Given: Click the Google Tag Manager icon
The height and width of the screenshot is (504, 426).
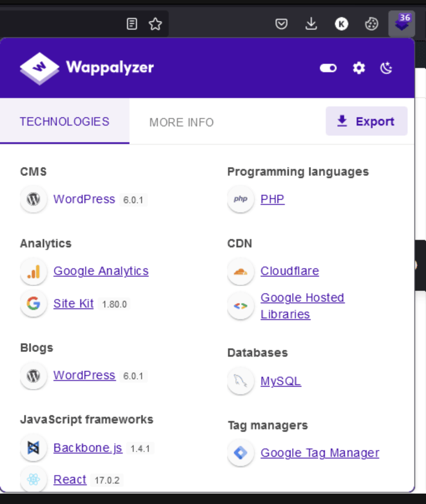Looking at the screenshot, I should coord(241,453).
